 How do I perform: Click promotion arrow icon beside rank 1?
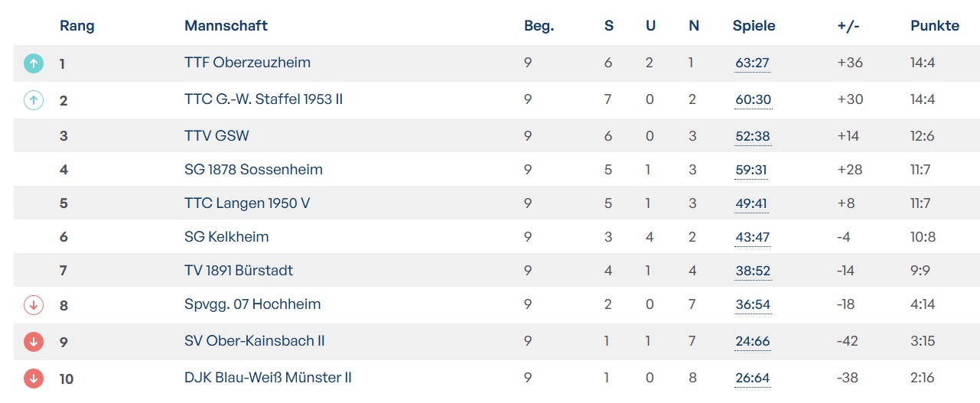click(x=33, y=63)
